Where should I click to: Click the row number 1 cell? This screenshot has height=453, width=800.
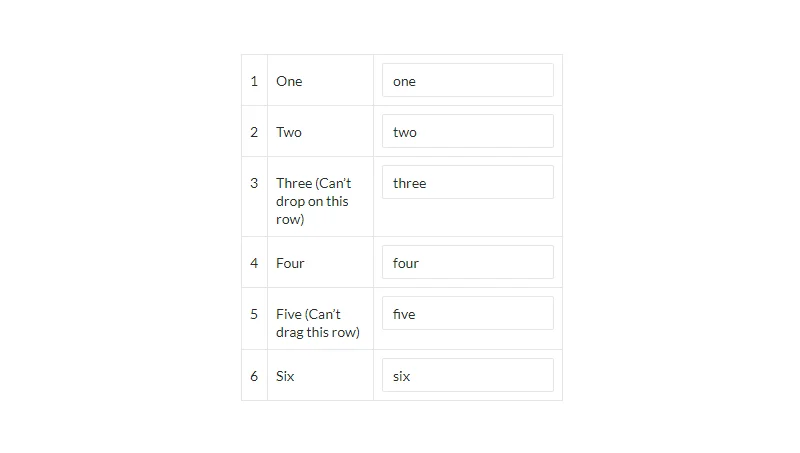254,81
